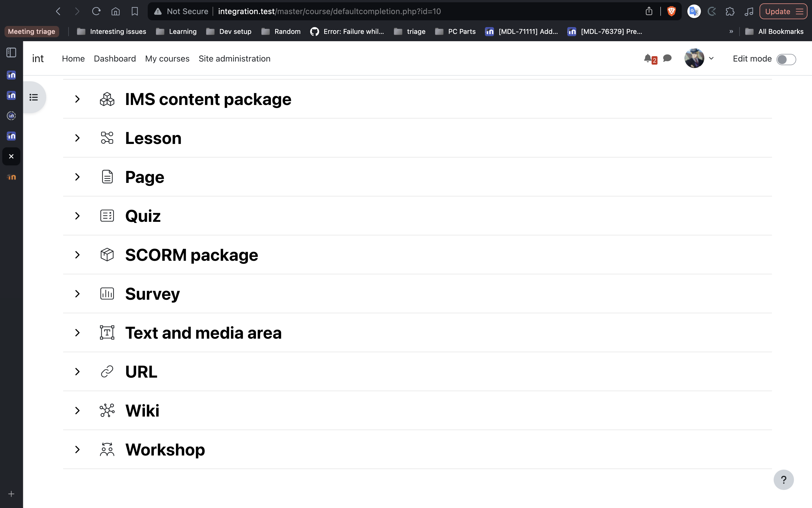Add a new tab with plus icon
The height and width of the screenshot is (508, 812).
pyautogui.click(x=11, y=494)
